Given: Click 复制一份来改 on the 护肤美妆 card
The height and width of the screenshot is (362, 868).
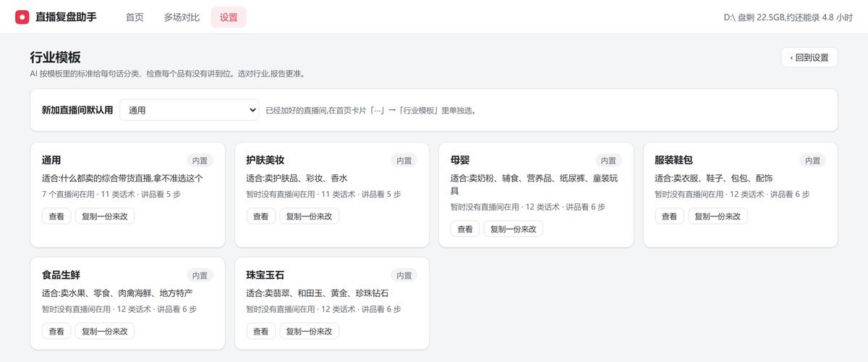Looking at the screenshot, I should click(310, 216).
